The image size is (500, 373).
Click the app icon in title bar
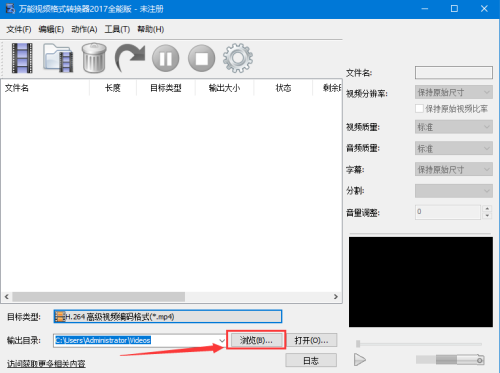[x=10, y=9]
